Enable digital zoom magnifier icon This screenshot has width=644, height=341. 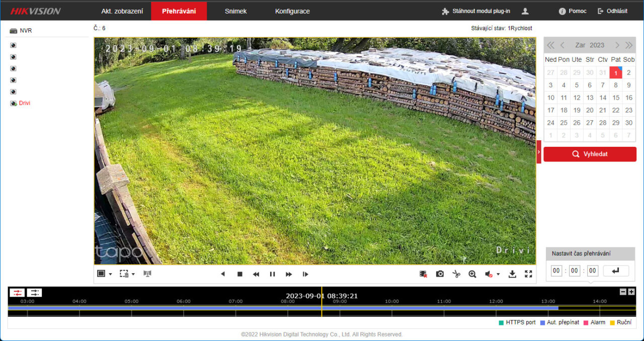[472, 274]
